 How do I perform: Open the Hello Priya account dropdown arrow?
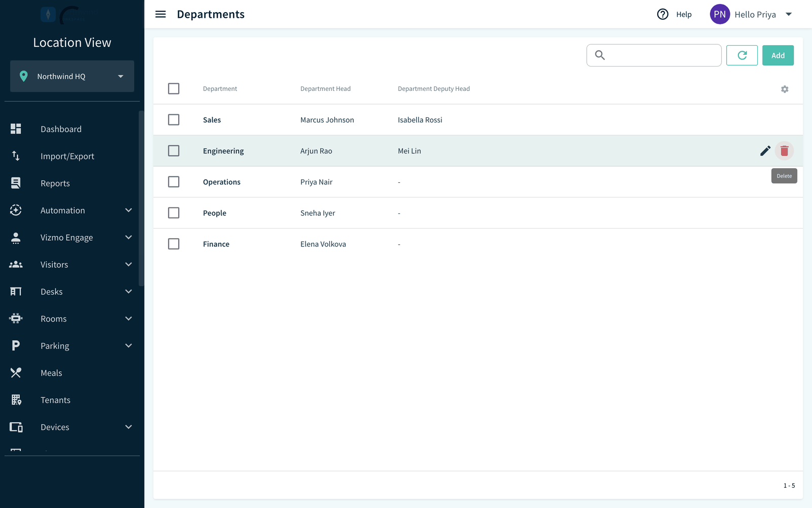tap(789, 14)
